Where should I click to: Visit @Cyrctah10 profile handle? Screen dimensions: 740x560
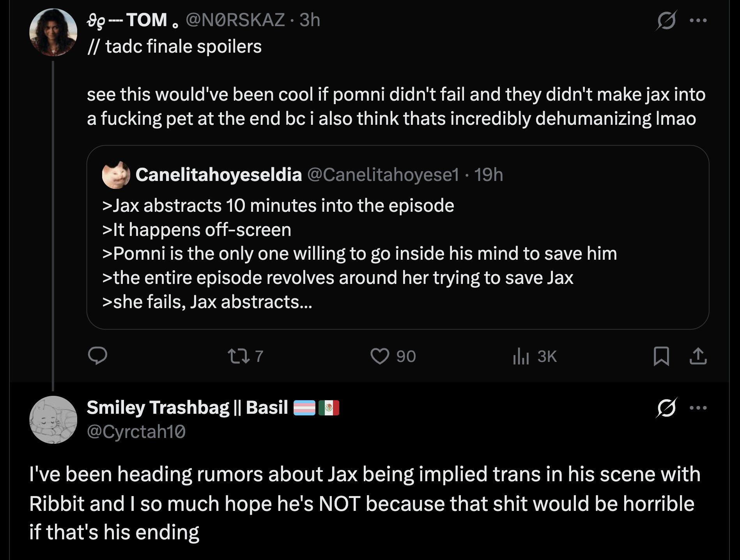click(x=136, y=432)
